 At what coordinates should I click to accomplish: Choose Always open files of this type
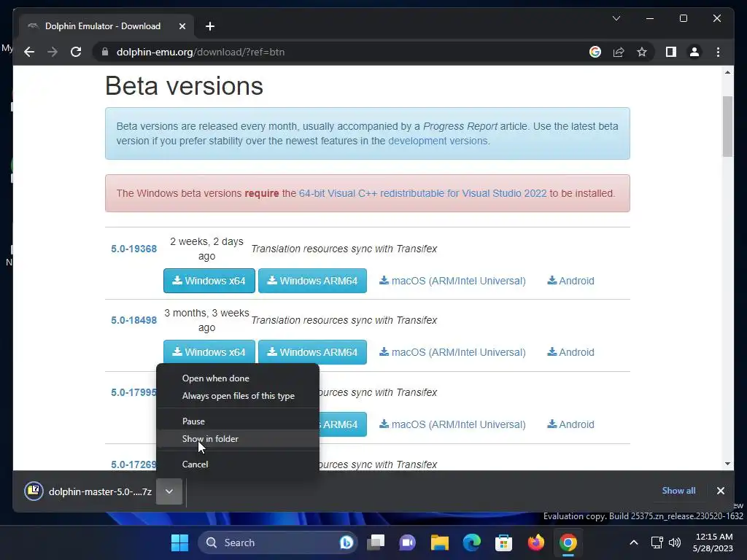(x=237, y=396)
